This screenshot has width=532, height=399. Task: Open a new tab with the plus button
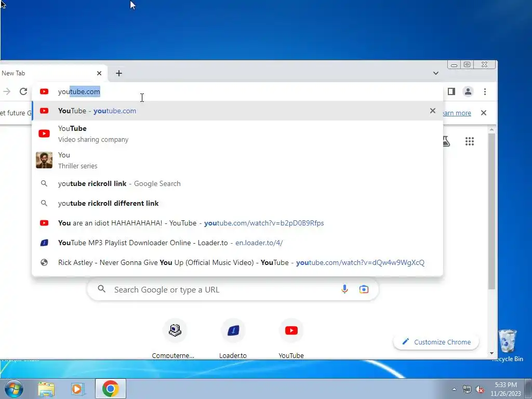pos(119,73)
